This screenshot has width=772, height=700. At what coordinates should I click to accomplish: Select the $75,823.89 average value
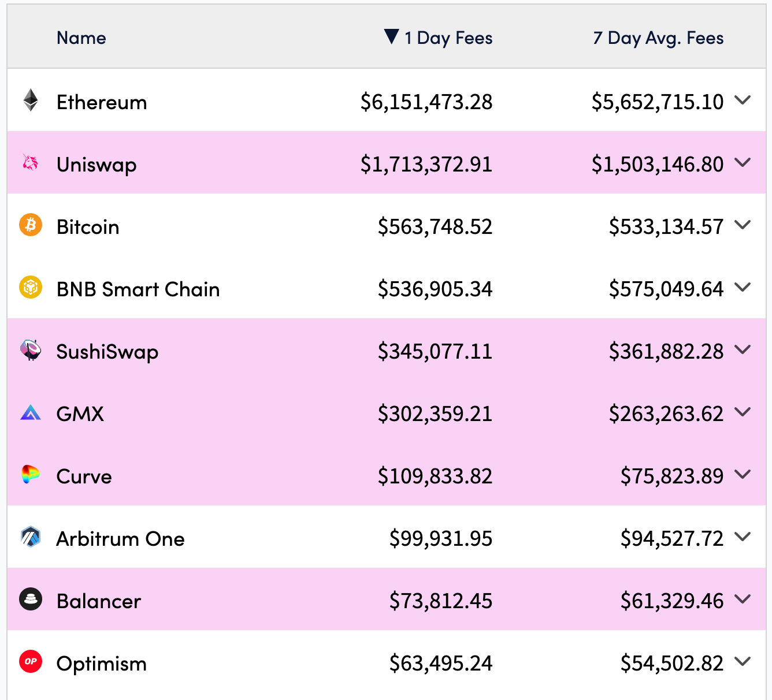tap(672, 476)
